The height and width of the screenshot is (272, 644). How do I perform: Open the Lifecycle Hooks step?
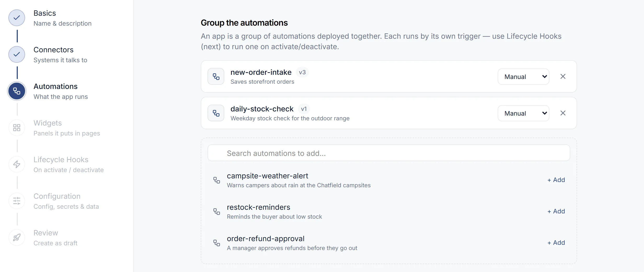pyautogui.click(x=61, y=160)
